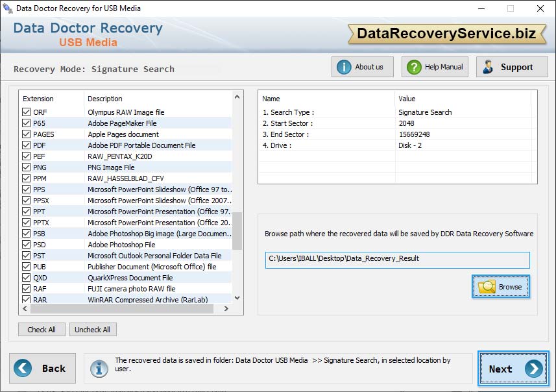Viewport: 556px width, 392px height.
Task: Select 'Adobe Photoshop File' description
Action: tap(121, 245)
